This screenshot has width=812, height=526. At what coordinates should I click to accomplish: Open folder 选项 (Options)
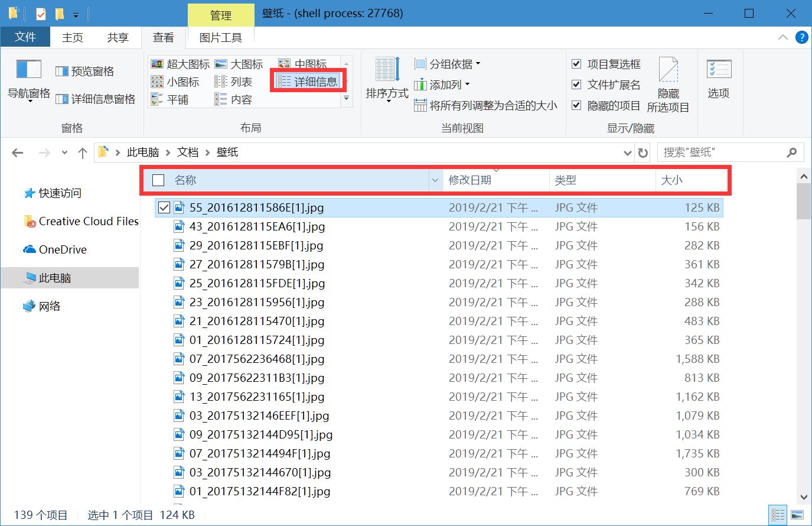(x=718, y=80)
